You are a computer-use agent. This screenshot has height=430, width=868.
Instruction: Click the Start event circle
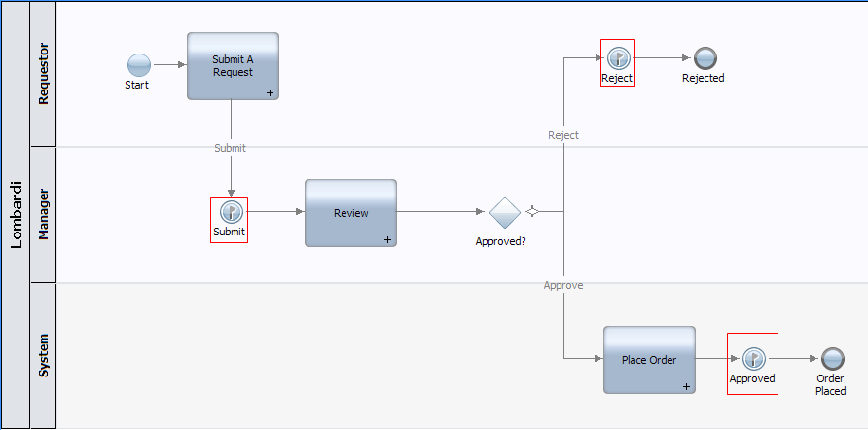pyautogui.click(x=139, y=65)
